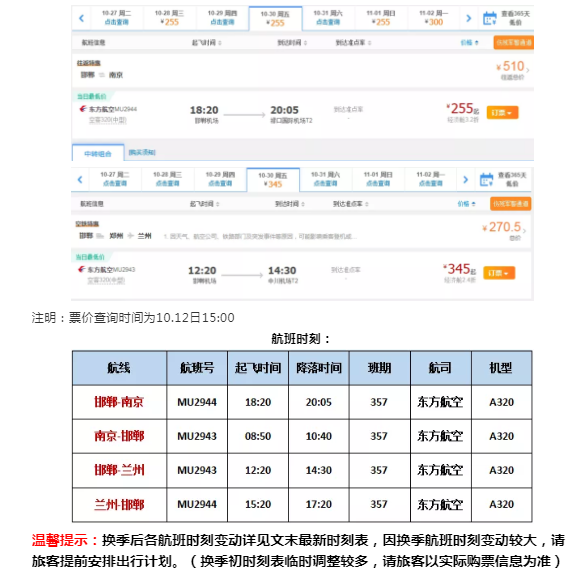The height and width of the screenshot is (583, 580).
Task: Select the 10-28 Wednesday ¥255 date tab
Action: click(169, 17)
